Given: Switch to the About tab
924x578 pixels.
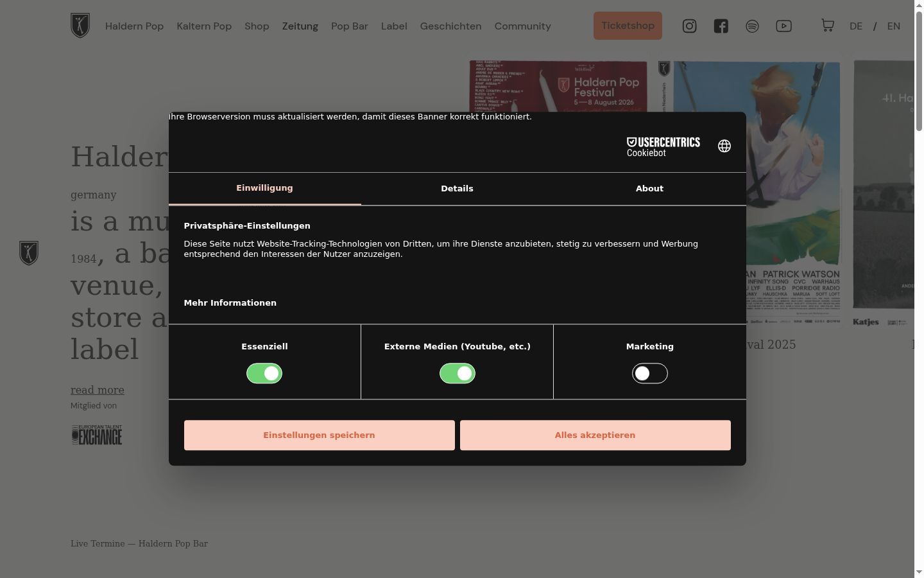Looking at the screenshot, I should pos(649,189).
